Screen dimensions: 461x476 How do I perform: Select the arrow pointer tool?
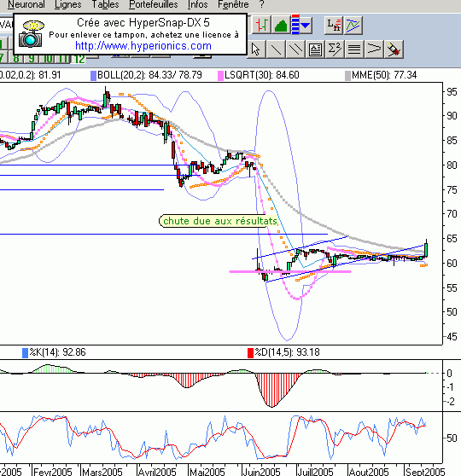pyautogui.click(x=256, y=49)
